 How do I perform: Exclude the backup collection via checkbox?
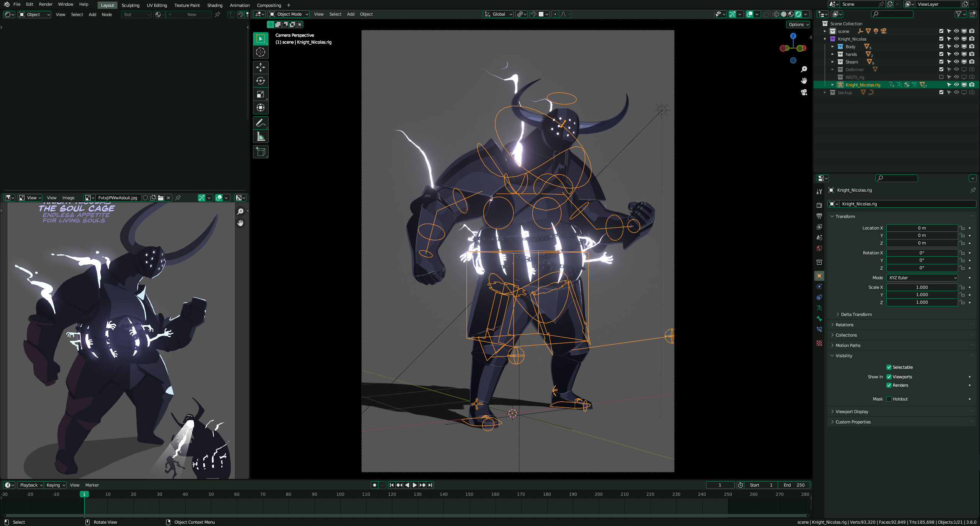click(941, 93)
